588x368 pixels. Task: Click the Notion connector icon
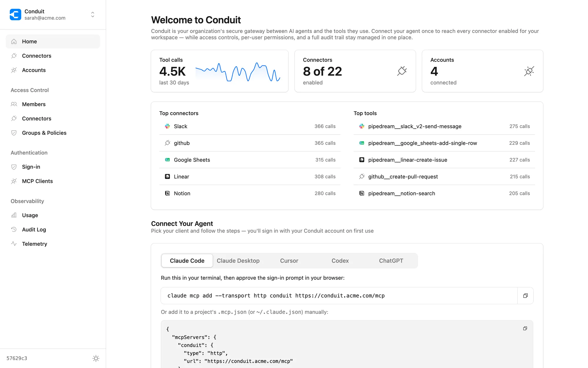coord(167,193)
